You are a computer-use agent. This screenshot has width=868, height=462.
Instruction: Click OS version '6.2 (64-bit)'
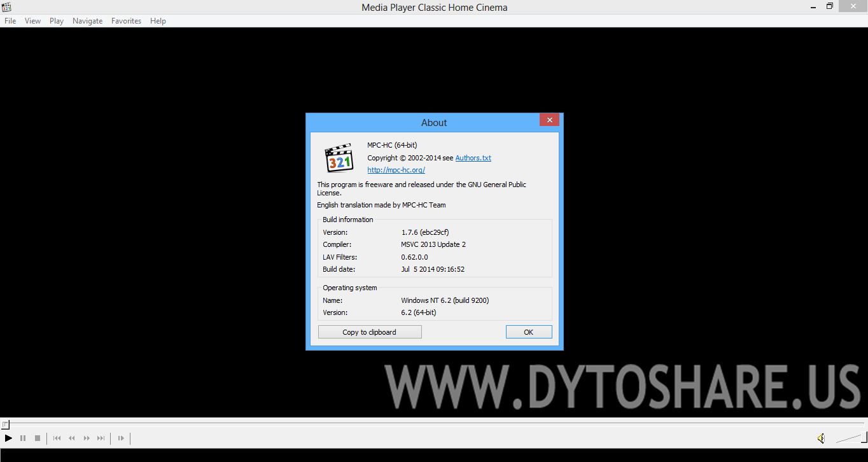pyautogui.click(x=419, y=312)
